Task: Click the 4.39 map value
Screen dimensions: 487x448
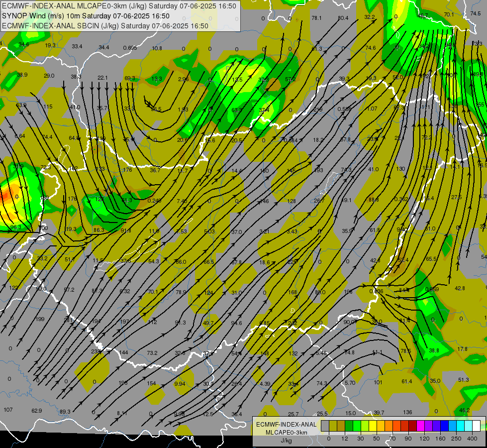Action: pos(265,384)
